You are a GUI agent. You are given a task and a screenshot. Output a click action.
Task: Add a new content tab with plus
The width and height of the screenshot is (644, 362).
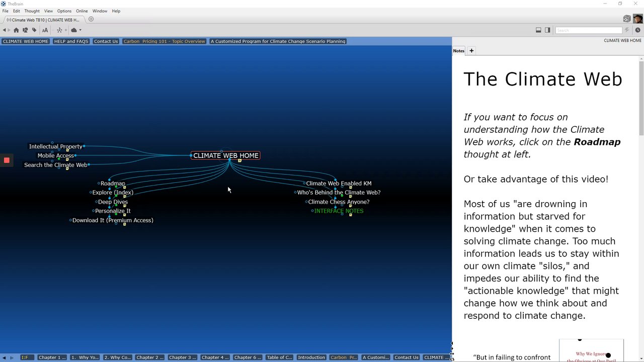point(471,51)
